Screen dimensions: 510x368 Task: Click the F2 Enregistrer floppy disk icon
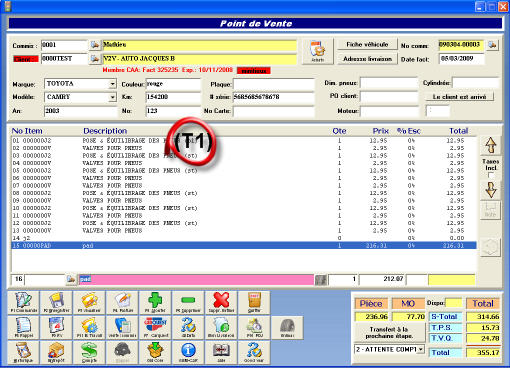pos(57,302)
